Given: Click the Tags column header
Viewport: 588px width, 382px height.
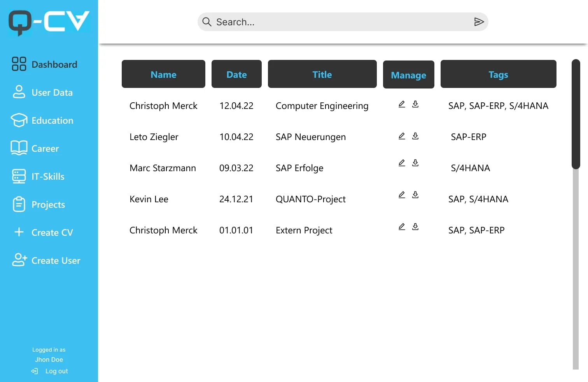Looking at the screenshot, I should 498,74.
